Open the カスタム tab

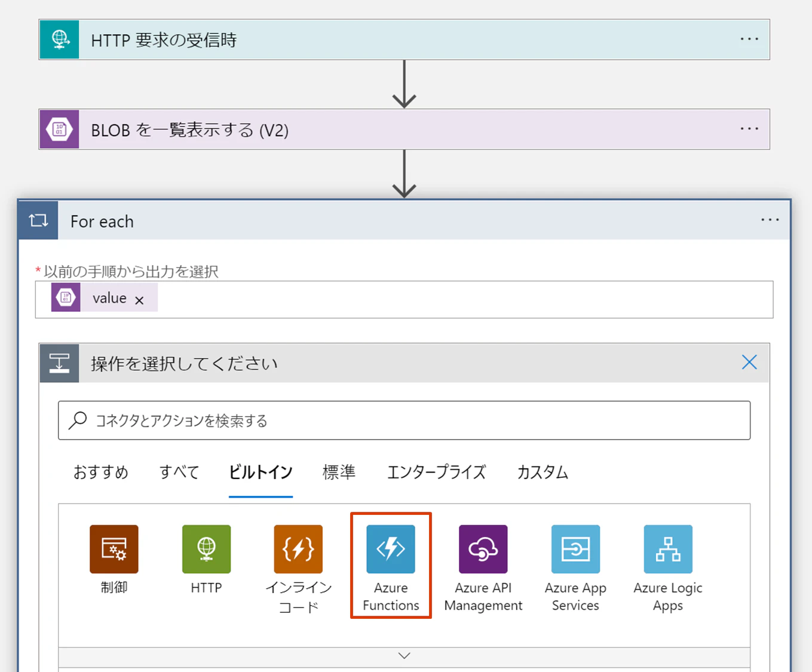543,472
